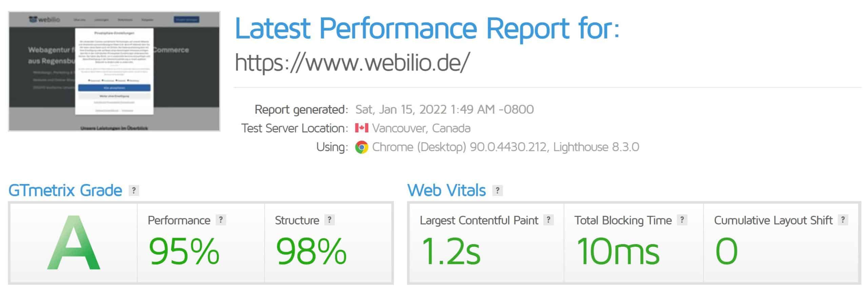The image size is (868, 297).
Task: Open the Structure score help icon
Action: pyautogui.click(x=330, y=220)
